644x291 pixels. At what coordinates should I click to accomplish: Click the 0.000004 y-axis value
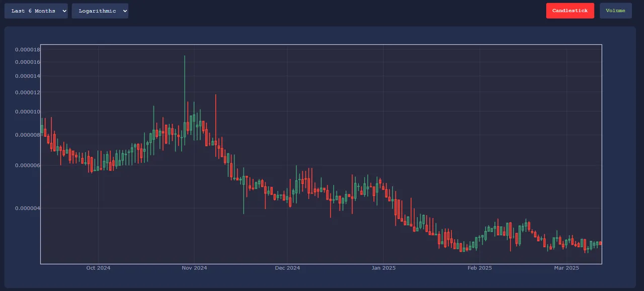[27, 208]
